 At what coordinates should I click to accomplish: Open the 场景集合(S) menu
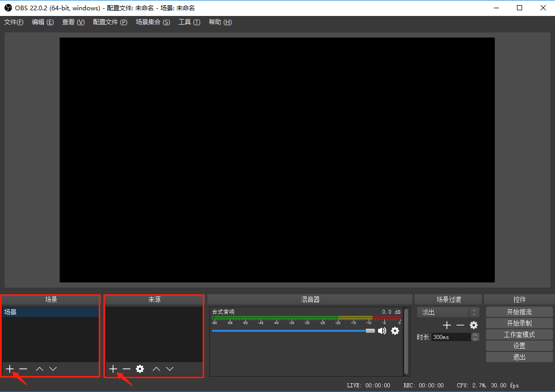(x=153, y=22)
